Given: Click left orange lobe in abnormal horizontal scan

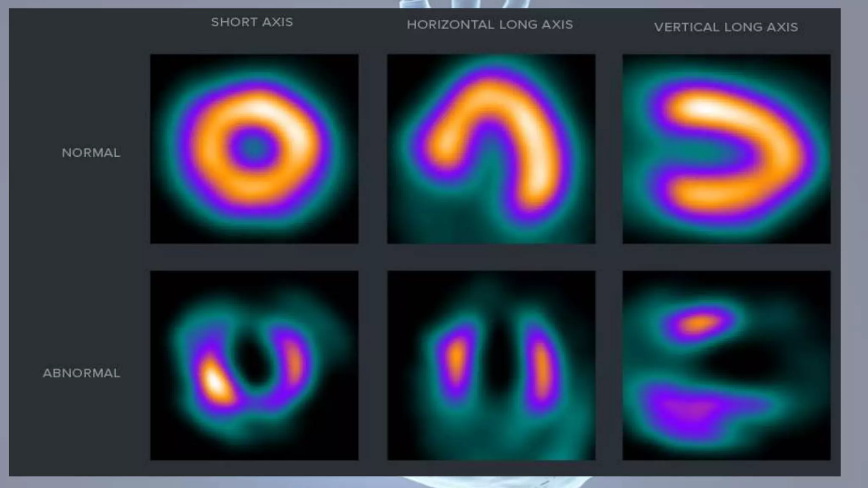Looking at the screenshot, I should (456, 360).
